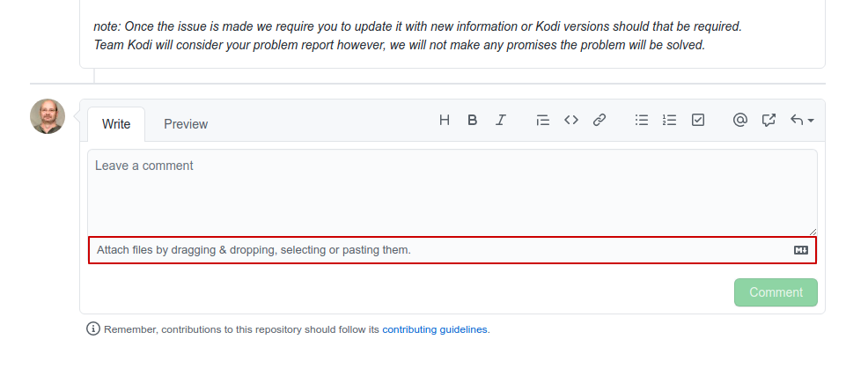Switch to the Preview tab

tap(186, 124)
